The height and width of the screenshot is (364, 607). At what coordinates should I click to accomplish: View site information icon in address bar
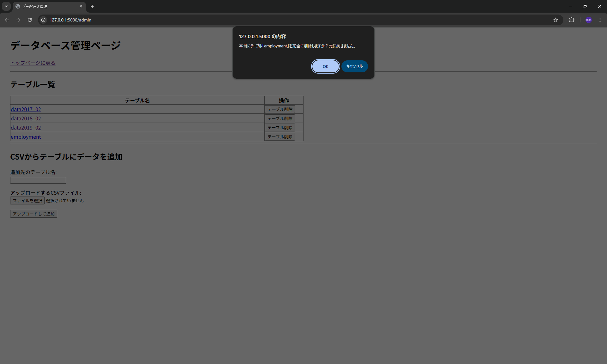pos(43,20)
